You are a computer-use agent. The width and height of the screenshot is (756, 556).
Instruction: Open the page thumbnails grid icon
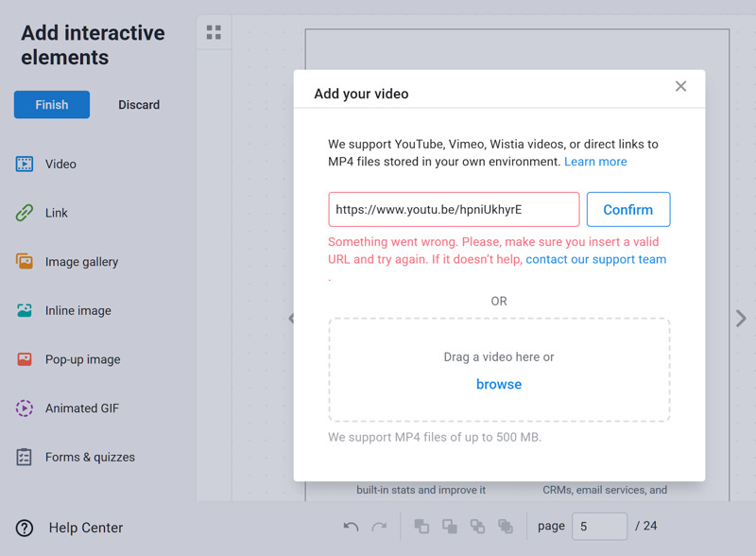tap(214, 32)
